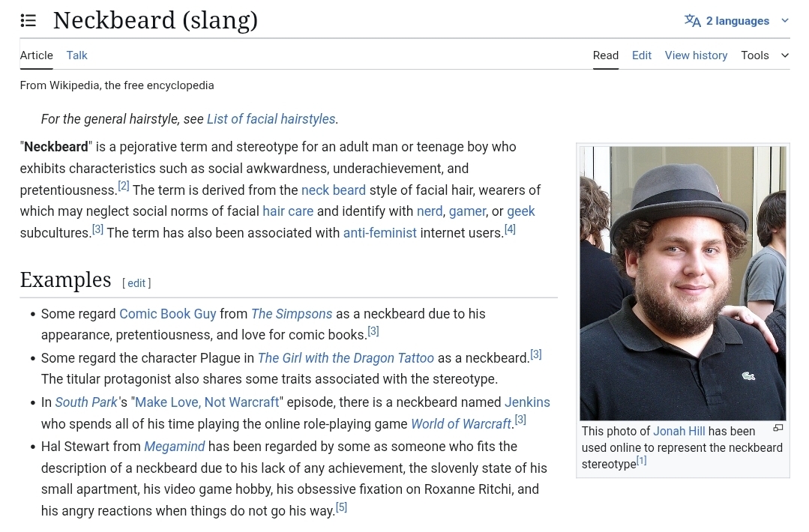Switch to the Article tab
Screen dimensions: 809x532
coord(37,55)
